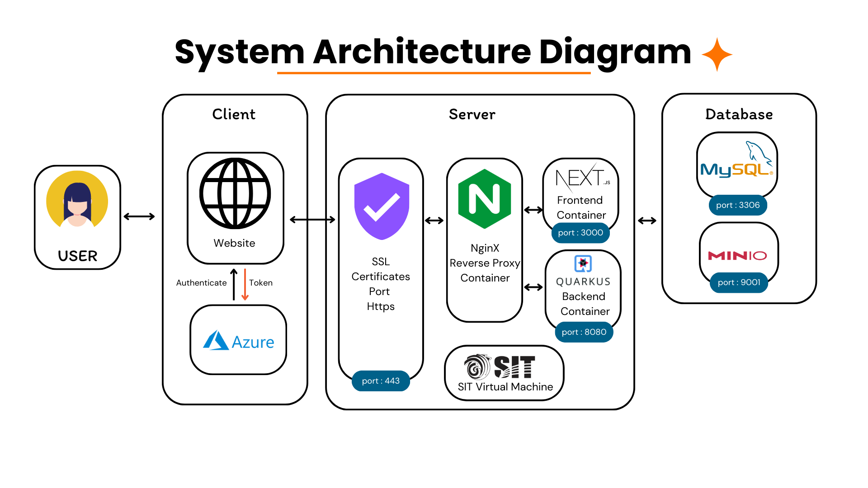Click the Azure logo

pyautogui.click(x=238, y=341)
